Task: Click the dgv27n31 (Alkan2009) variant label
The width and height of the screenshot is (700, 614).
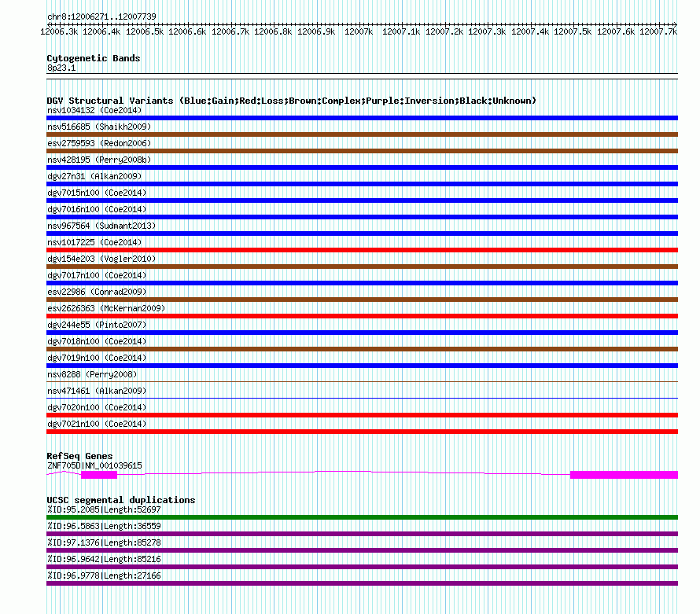Action: tap(94, 176)
